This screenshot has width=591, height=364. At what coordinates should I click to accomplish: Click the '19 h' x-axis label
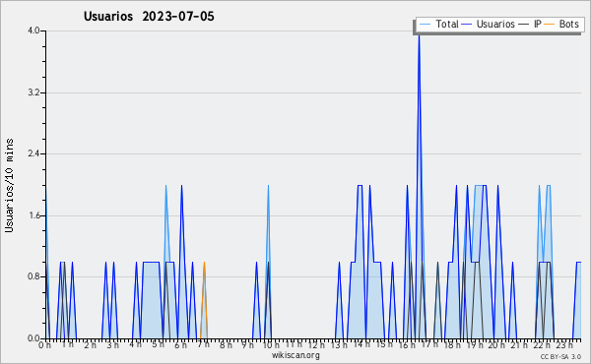tap(475, 344)
